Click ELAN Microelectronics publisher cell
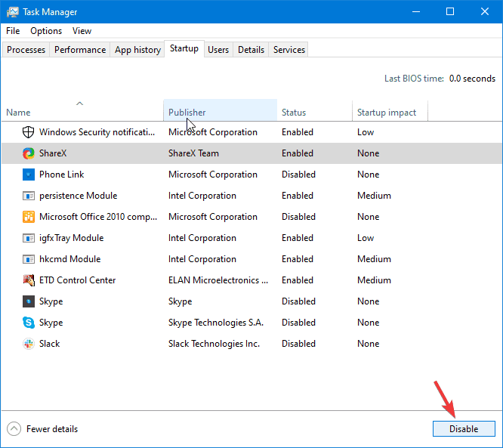This screenshot has width=503, height=448. [218, 280]
